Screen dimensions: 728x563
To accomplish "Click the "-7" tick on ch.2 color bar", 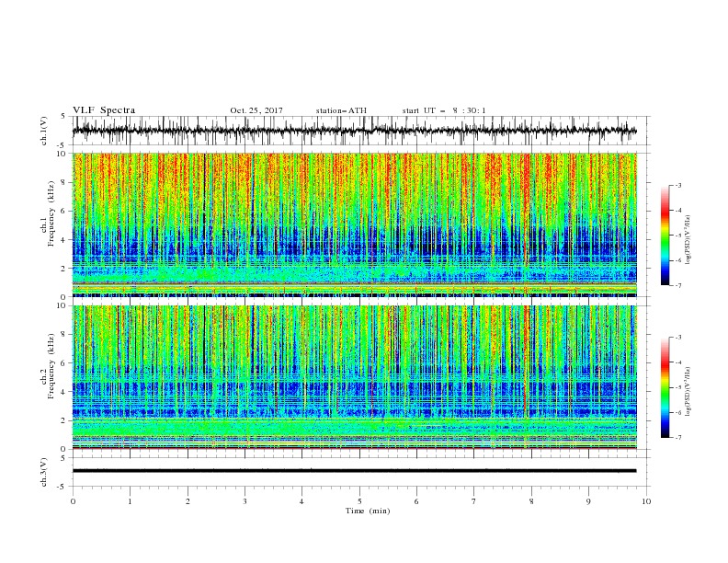I will coord(678,438).
